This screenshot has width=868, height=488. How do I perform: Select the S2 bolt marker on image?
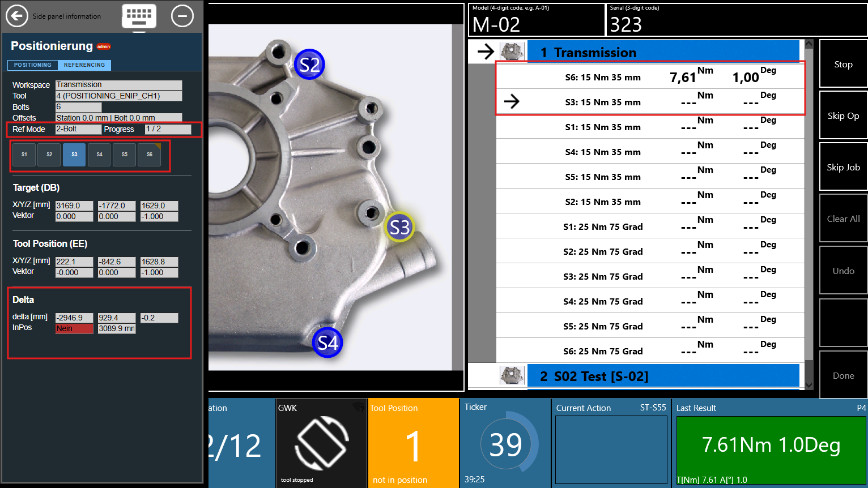pyautogui.click(x=309, y=65)
